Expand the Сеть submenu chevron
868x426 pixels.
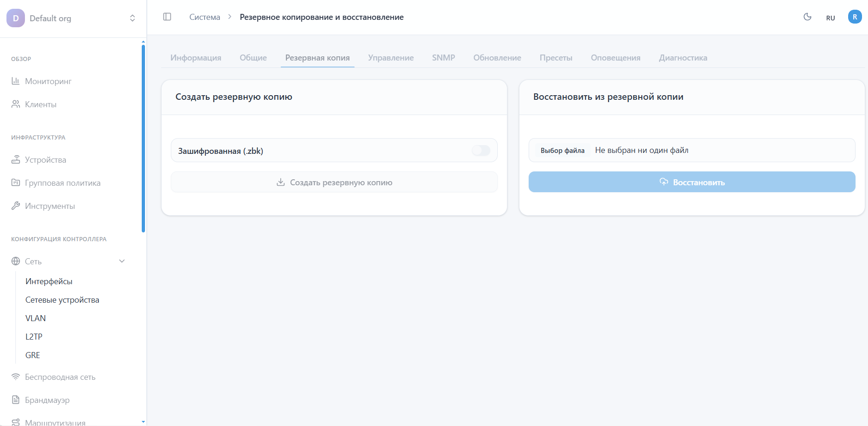click(122, 261)
